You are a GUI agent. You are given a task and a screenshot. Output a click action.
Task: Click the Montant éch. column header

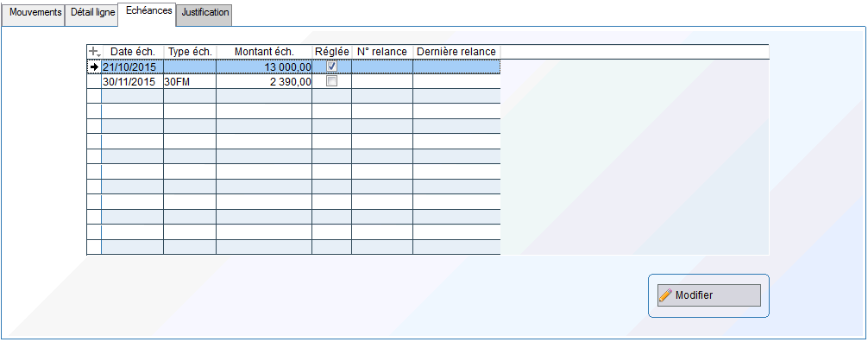[x=264, y=52]
